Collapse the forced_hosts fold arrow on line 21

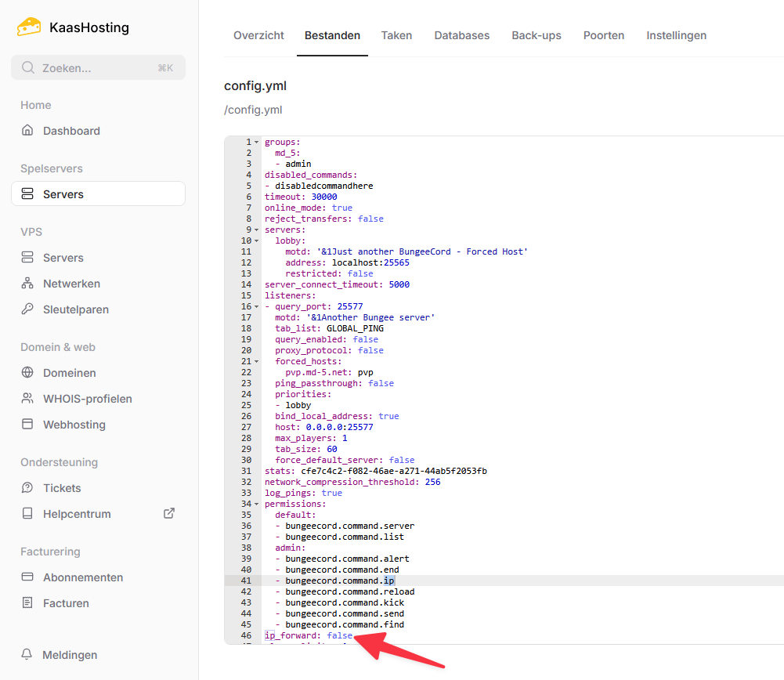(257, 362)
